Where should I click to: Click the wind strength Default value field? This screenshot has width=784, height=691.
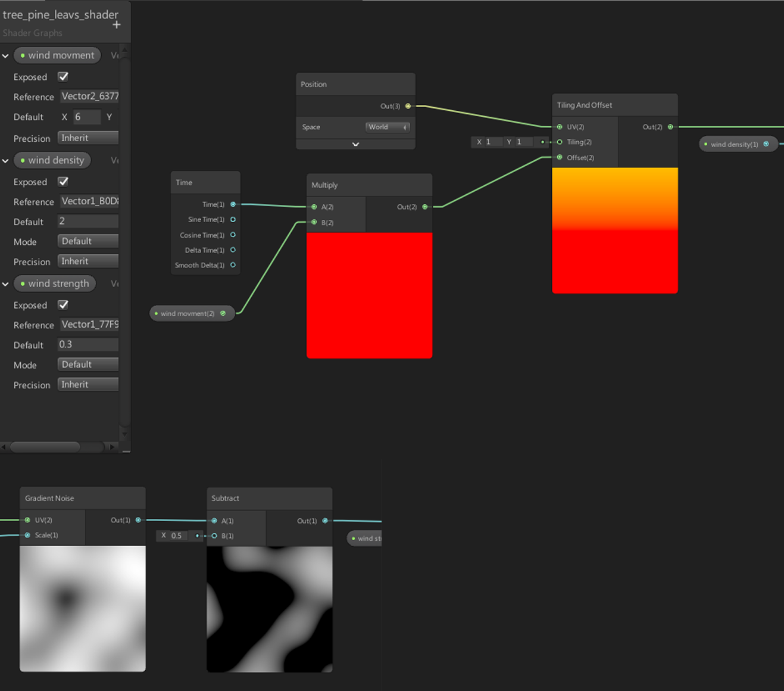[88, 345]
